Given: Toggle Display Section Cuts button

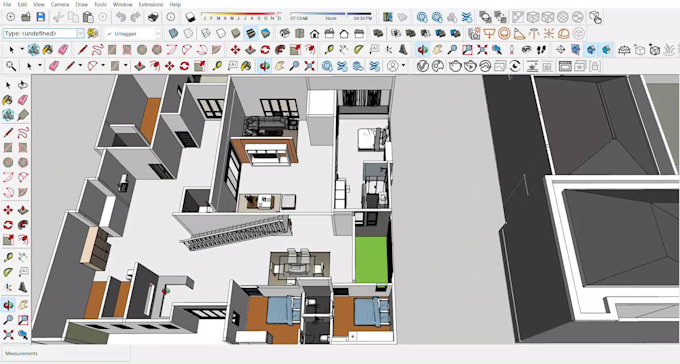Looking at the screenshot, I should (591, 50).
